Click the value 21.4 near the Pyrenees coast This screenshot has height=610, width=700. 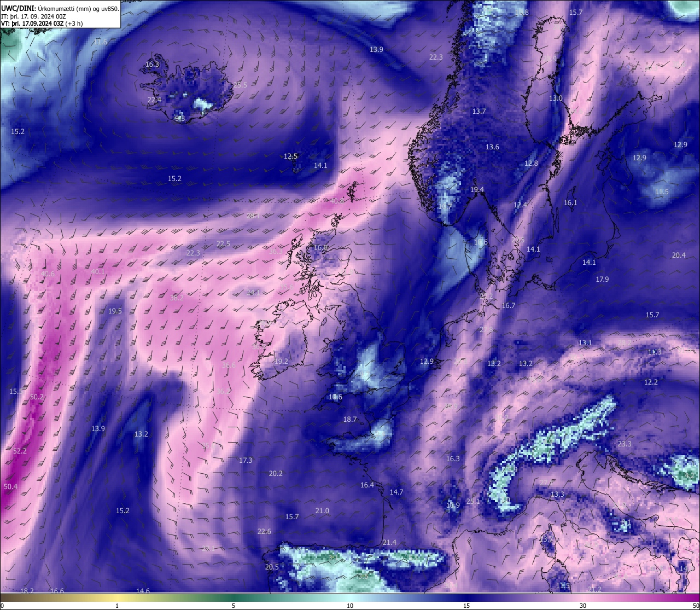389,542
